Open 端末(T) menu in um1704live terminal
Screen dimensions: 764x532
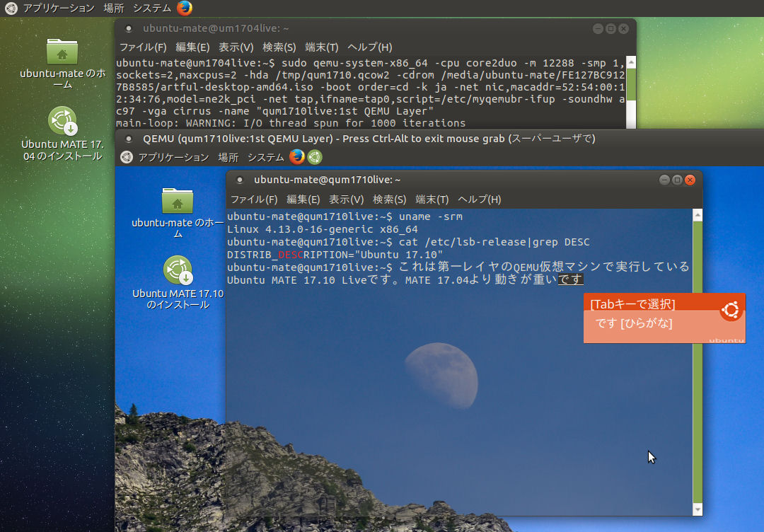322,47
